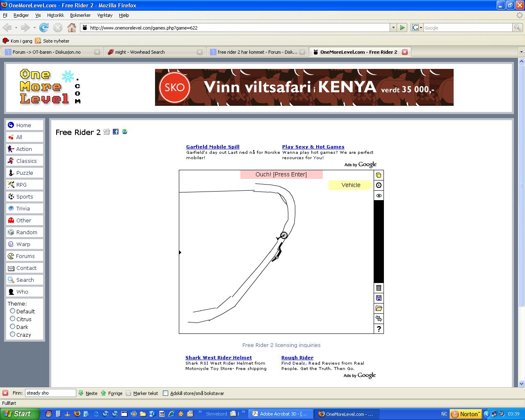Click the Warp sidebar link
The height and width of the screenshot is (420, 525).
(x=25, y=244)
